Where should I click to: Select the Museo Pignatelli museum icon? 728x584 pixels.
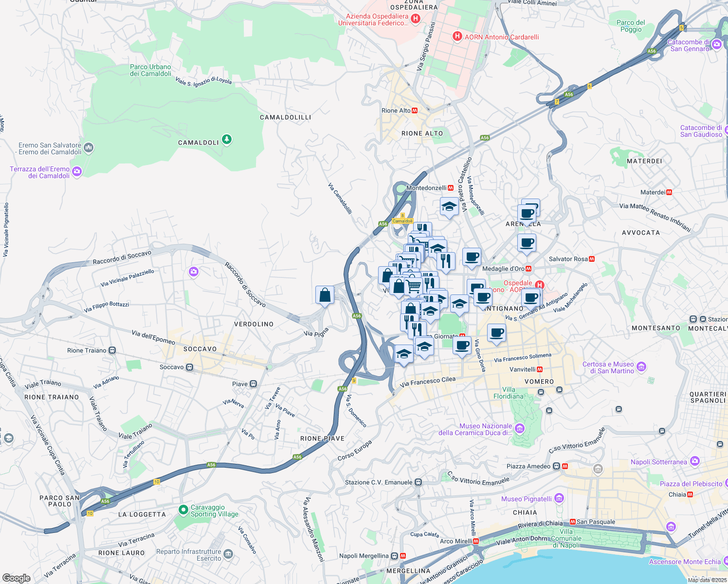point(559,498)
